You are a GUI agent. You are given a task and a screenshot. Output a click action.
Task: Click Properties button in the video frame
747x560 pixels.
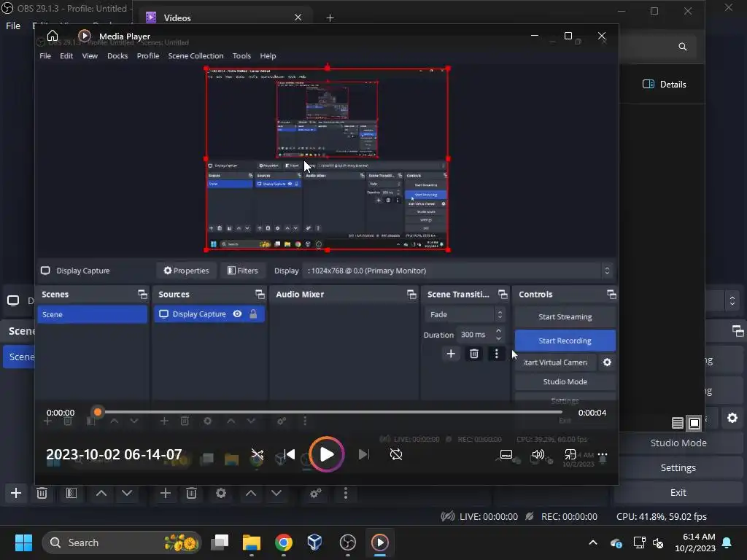point(186,271)
